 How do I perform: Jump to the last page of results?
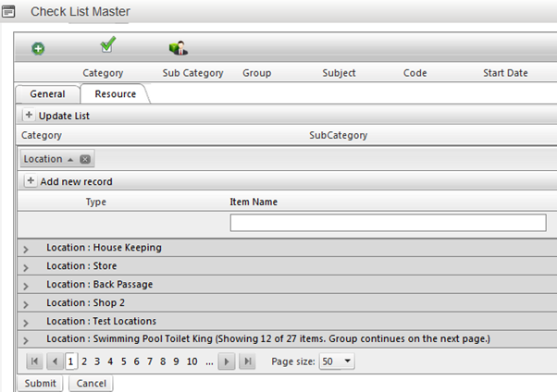[247, 361]
